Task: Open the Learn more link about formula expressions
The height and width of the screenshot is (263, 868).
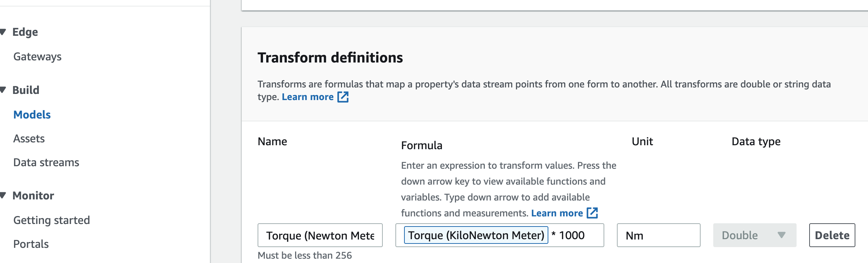Action: tap(557, 213)
